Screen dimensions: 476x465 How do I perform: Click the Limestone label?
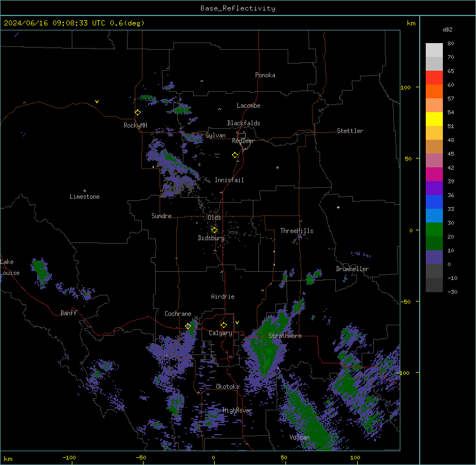pyautogui.click(x=84, y=197)
